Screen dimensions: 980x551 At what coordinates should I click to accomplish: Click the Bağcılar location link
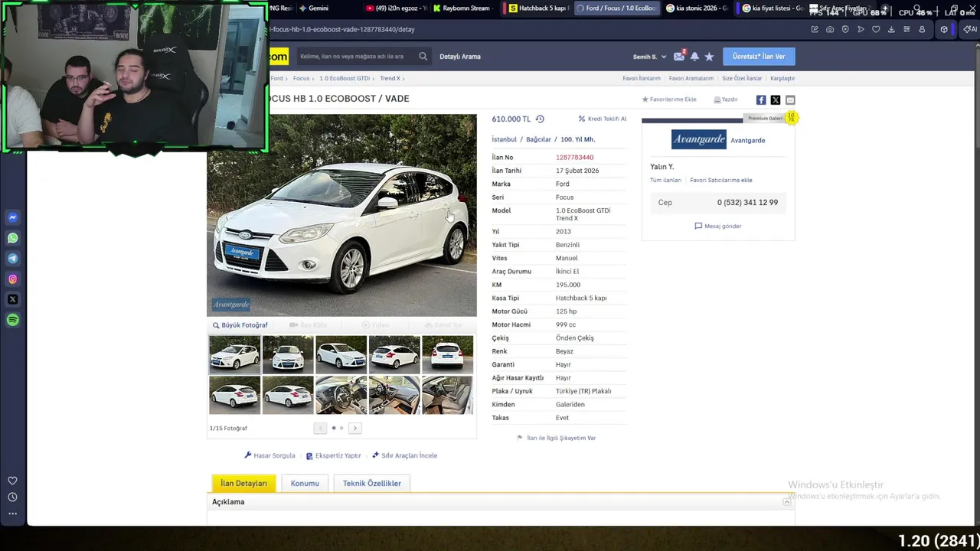click(538, 139)
